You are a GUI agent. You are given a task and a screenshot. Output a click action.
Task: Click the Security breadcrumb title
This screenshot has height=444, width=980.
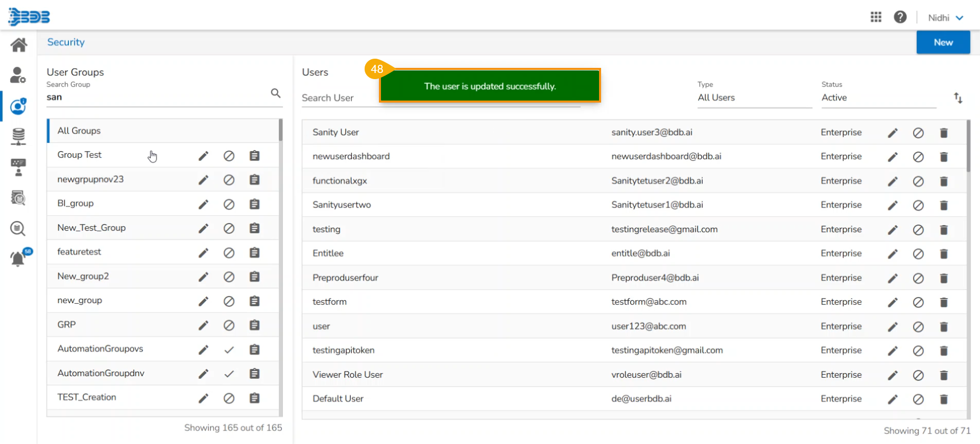(66, 42)
